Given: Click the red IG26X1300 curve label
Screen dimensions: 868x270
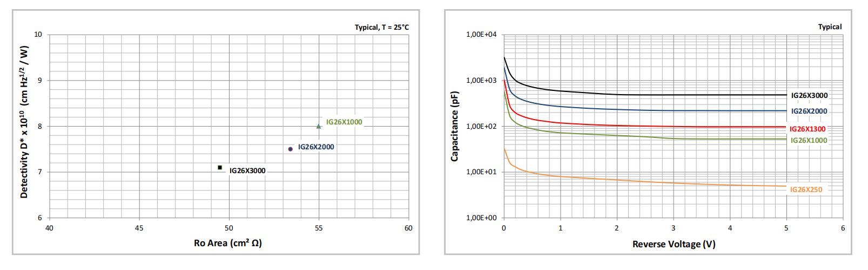Looking at the screenshot, I should tap(808, 129).
